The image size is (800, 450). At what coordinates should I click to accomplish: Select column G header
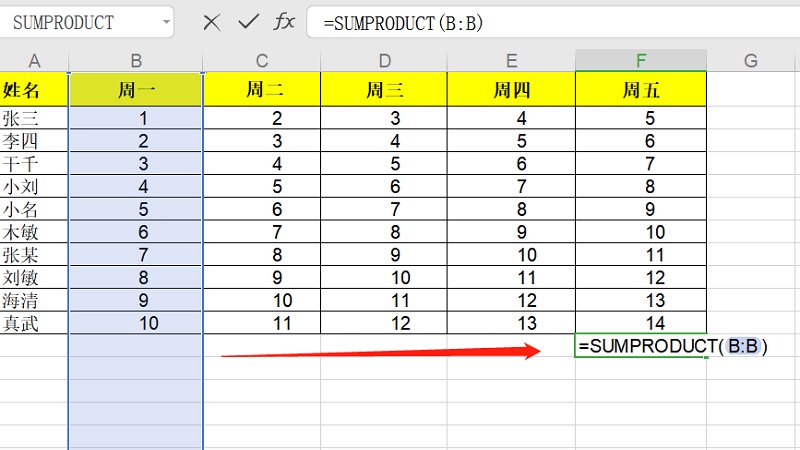point(751,60)
